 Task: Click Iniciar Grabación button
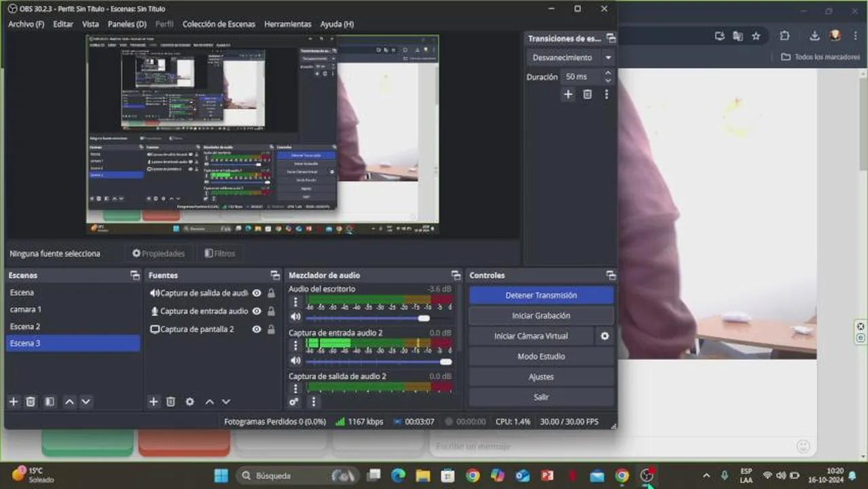point(541,316)
